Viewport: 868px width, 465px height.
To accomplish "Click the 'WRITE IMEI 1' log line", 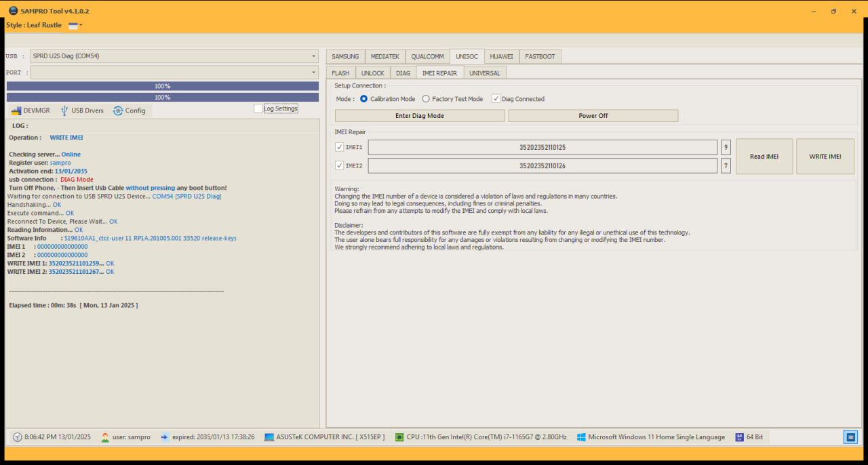I will click(x=60, y=263).
